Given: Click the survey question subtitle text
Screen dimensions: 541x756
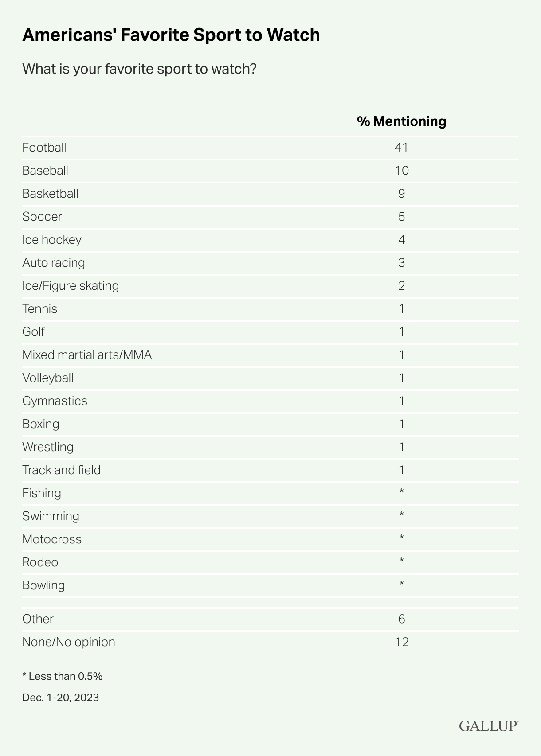Looking at the screenshot, I should pos(139,69).
